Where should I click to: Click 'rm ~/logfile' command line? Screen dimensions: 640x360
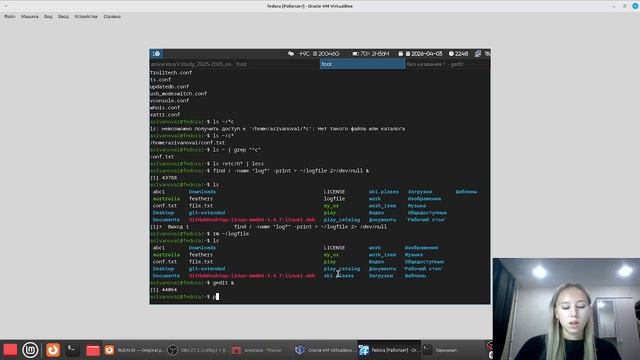(231, 234)
